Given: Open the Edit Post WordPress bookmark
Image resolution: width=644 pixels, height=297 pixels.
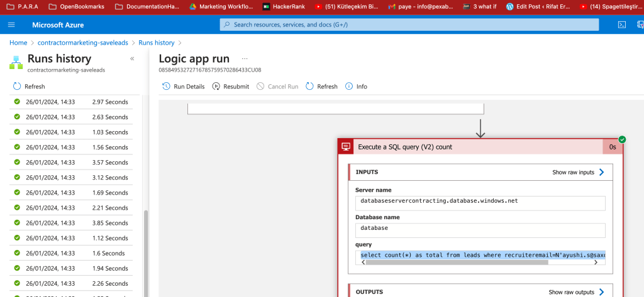Looking at the screenshot, I should (x=538, y=6).
